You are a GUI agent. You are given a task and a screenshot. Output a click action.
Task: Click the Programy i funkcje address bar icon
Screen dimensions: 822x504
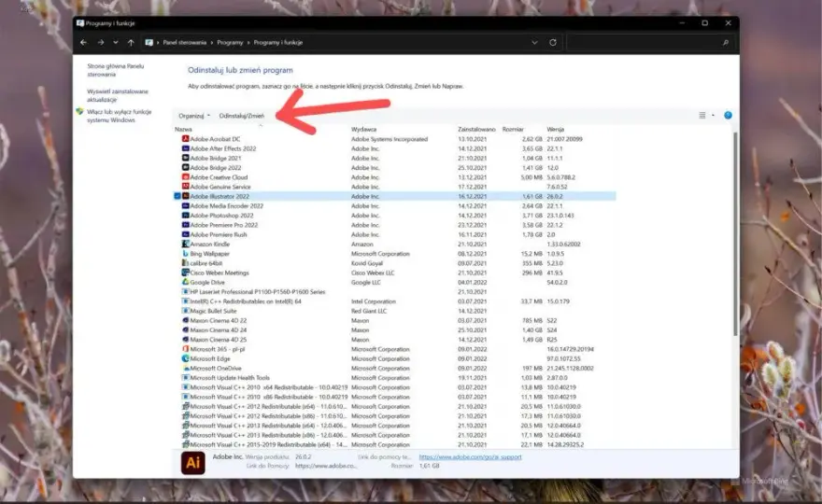coord(149,42)
